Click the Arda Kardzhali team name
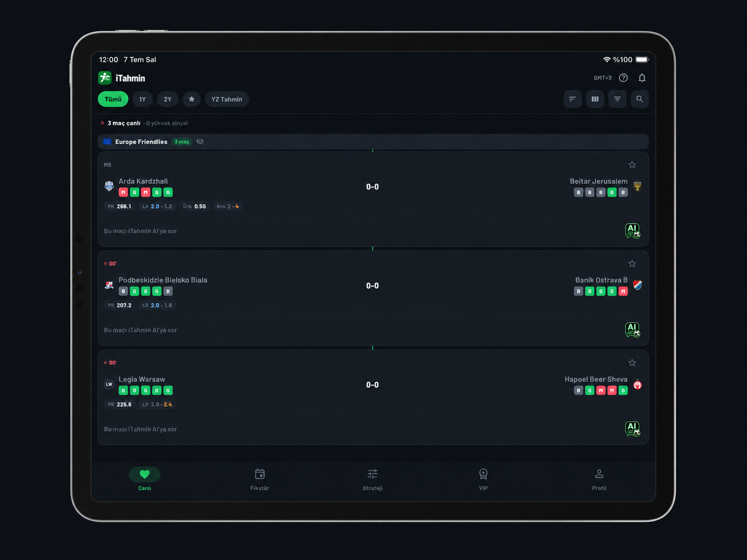 click(x=143, y=181)
